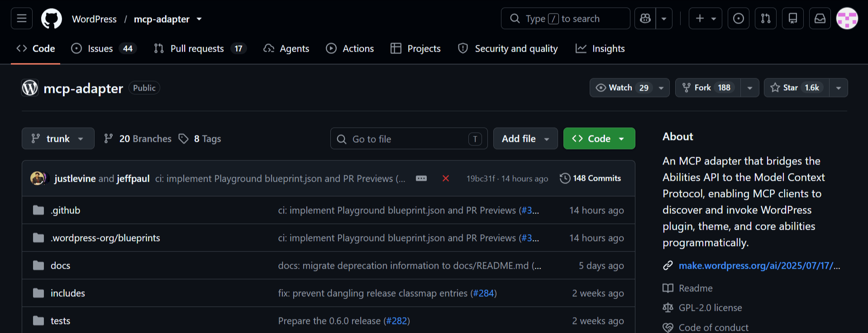Image resolution: width=868 pixels, height=333 pixels.
Task: View the 148 Commits history
Action: 591,179
